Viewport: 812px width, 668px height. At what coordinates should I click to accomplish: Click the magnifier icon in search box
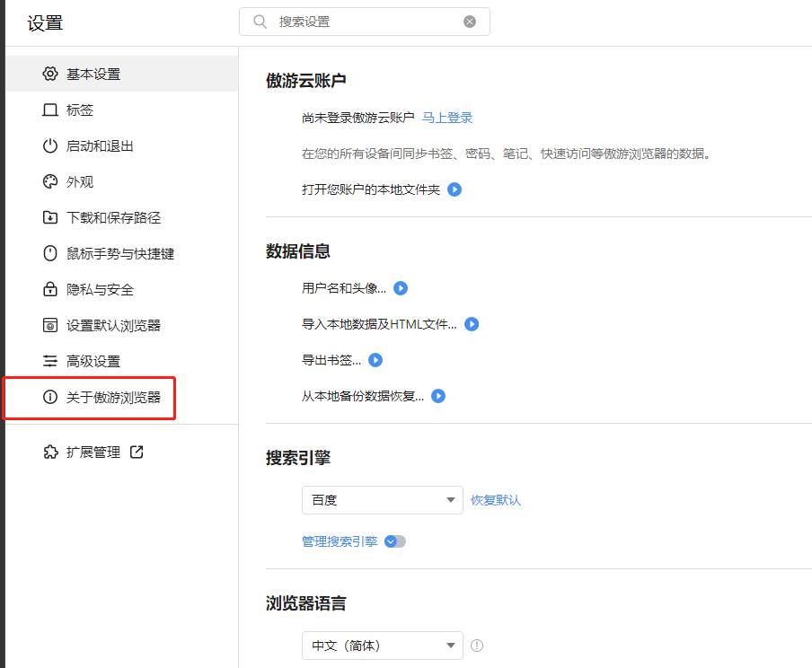(260, 22)
